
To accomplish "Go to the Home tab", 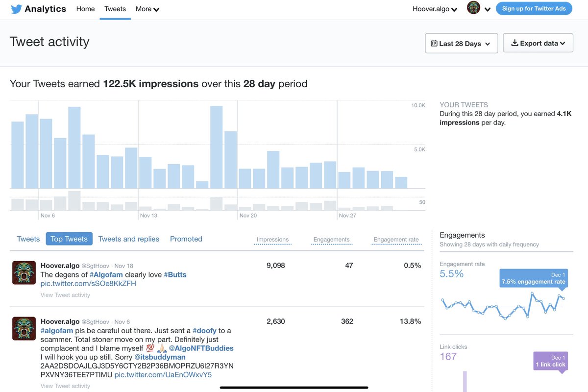I will pyautogui.click(x=85, y=9).
